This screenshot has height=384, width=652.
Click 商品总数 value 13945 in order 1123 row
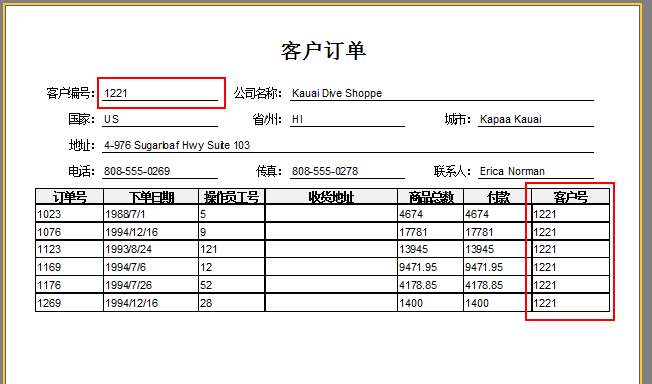pyautogui.click(x=413, y=249)
